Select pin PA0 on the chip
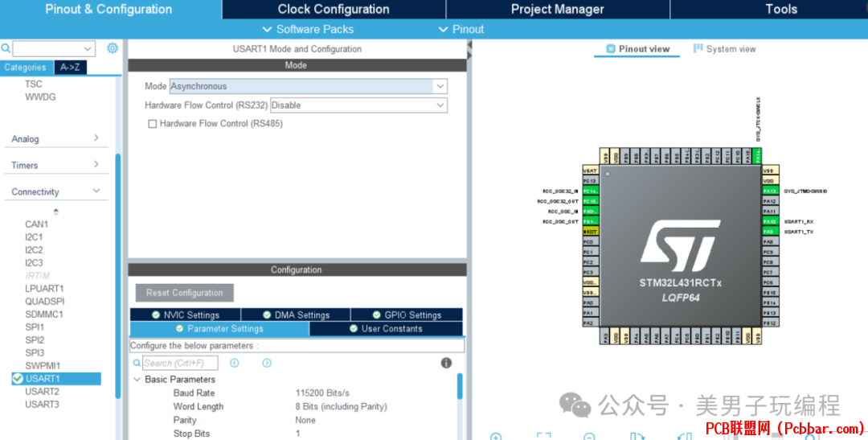Image resolution: width=868 pixels, height=440 pixels. pyautogui.click(x=590, y=302)
